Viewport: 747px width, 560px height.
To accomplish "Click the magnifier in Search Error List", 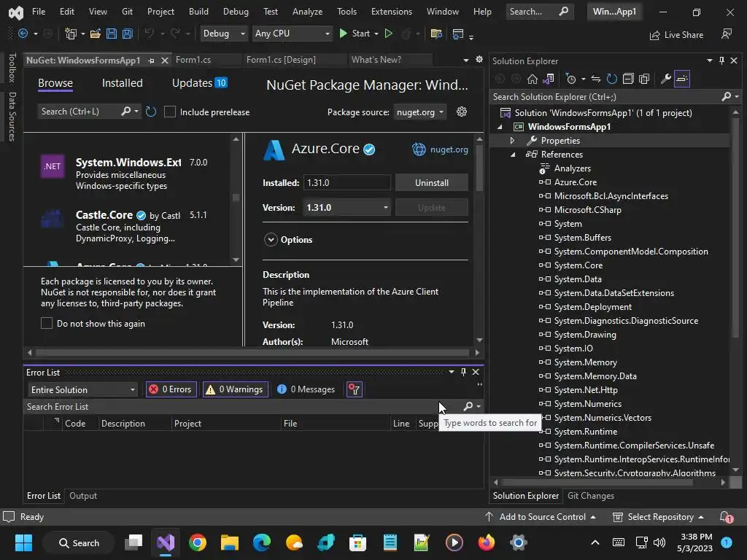I will click(x=468, y=406).
